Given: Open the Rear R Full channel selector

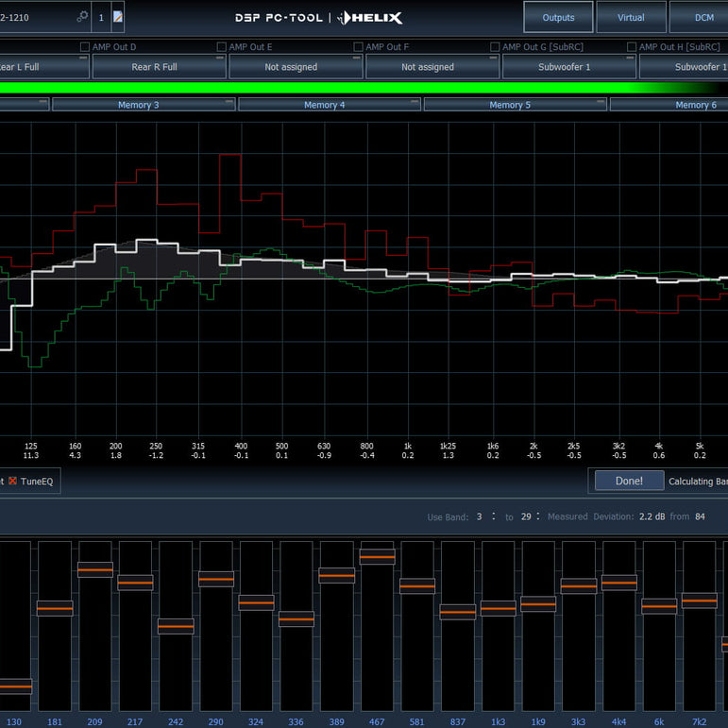Looking at the screenshot, I should (x=154, y=67).
